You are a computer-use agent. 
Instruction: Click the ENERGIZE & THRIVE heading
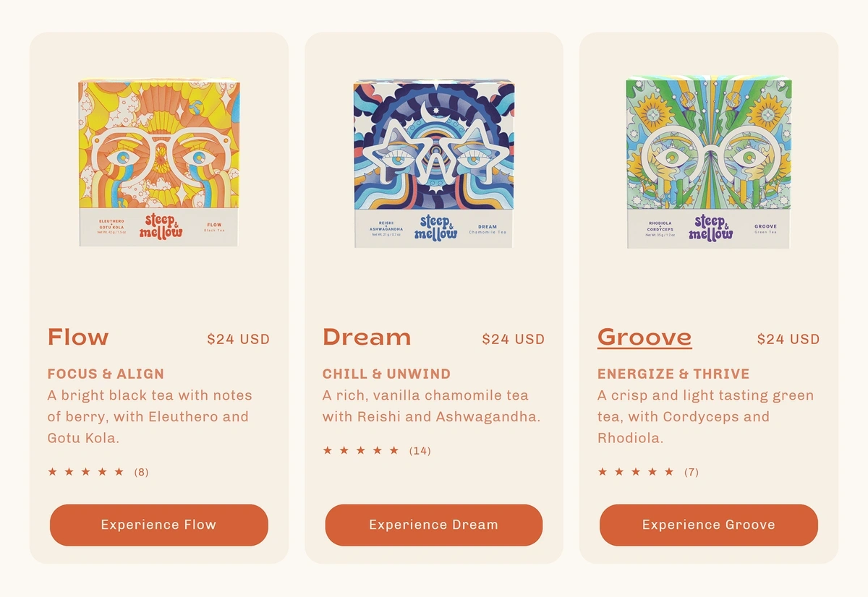click(x=673, y=374)
